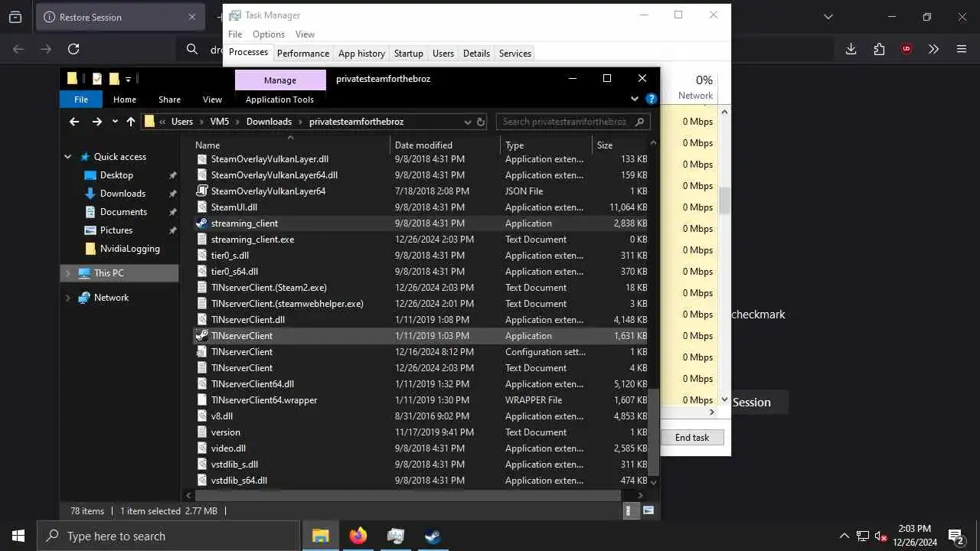This screenshot has width=980, height=551.
Task: Switch to Services tab in Task Manager
Action: click(515, 54)
